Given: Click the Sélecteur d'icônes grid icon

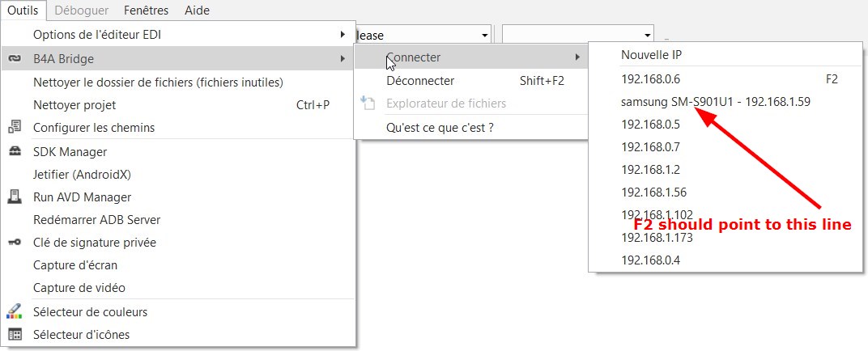Looking at the screenshot, I should [x=15, y=335].
